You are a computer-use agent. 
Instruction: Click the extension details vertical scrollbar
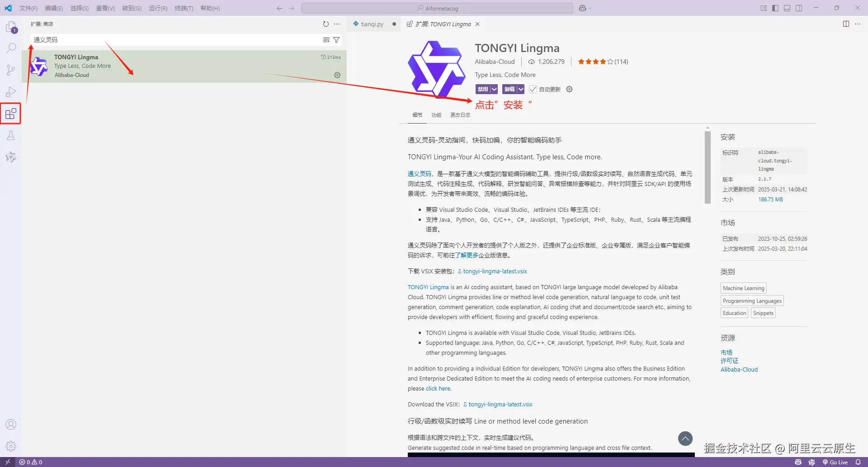pos(708,167)
